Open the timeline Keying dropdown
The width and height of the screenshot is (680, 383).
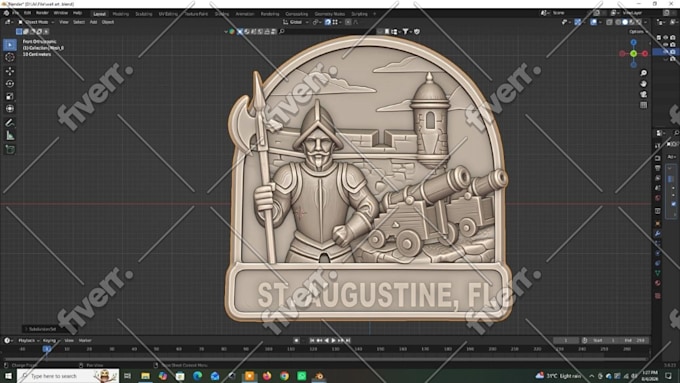pyautogui.click(x=51, y=340)
